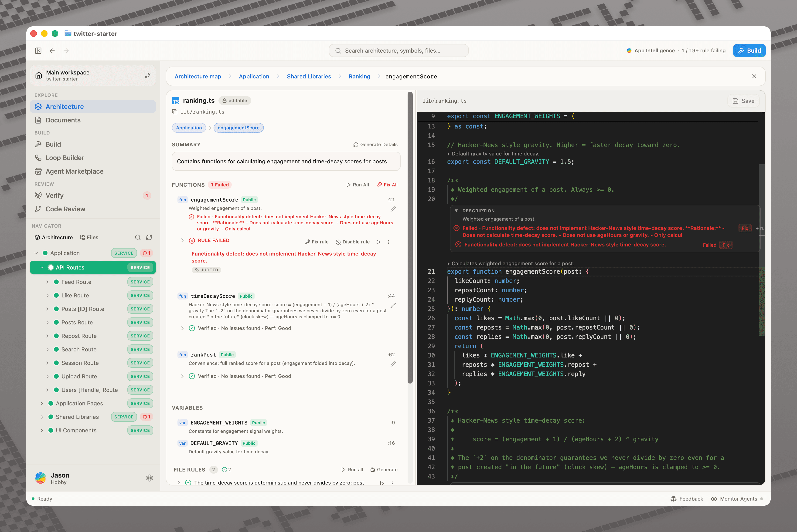
Task: Expand rankPost verified result
Action: coord(182,376)
